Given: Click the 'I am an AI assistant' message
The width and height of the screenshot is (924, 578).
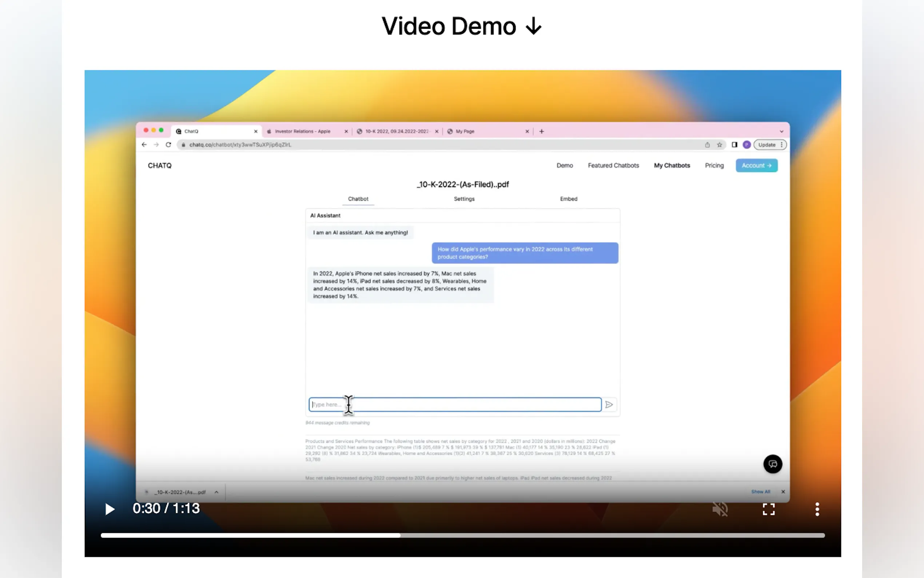Looking at the screenshot, I should [360, 233].
